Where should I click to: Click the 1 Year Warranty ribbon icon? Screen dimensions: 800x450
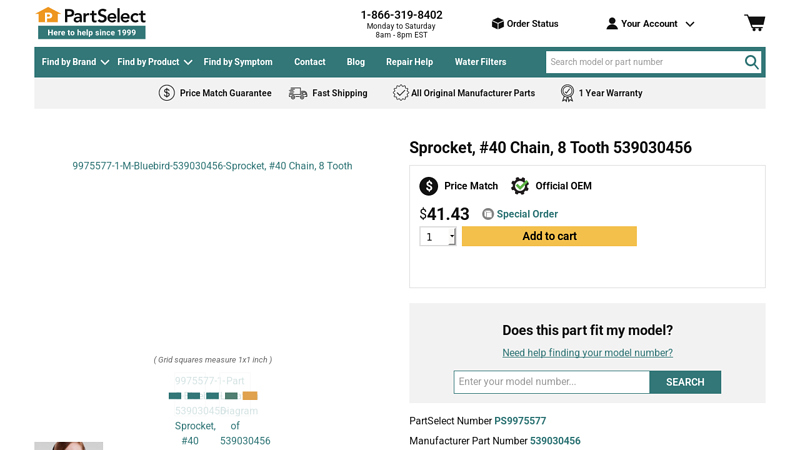click(x=567, y=93)
